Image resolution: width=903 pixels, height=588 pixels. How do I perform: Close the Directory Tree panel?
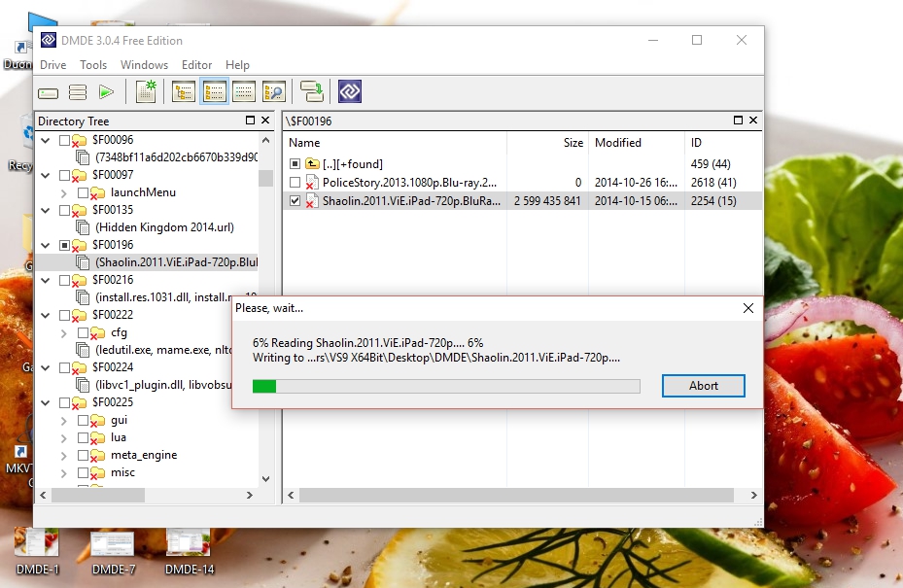point(265,121)
